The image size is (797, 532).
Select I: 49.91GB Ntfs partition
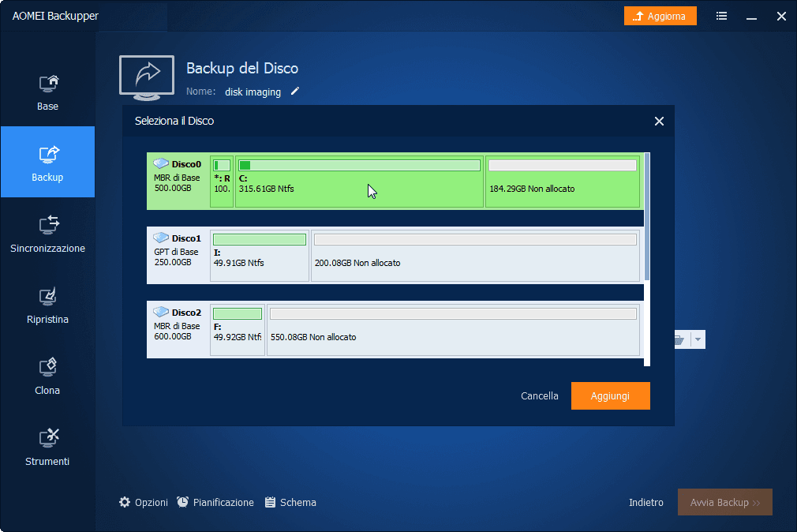(x=260, y=256)
